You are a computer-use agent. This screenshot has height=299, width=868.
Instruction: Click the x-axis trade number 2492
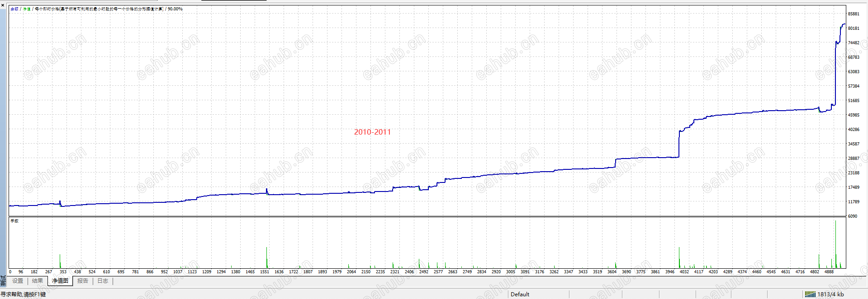pos(424,272)
